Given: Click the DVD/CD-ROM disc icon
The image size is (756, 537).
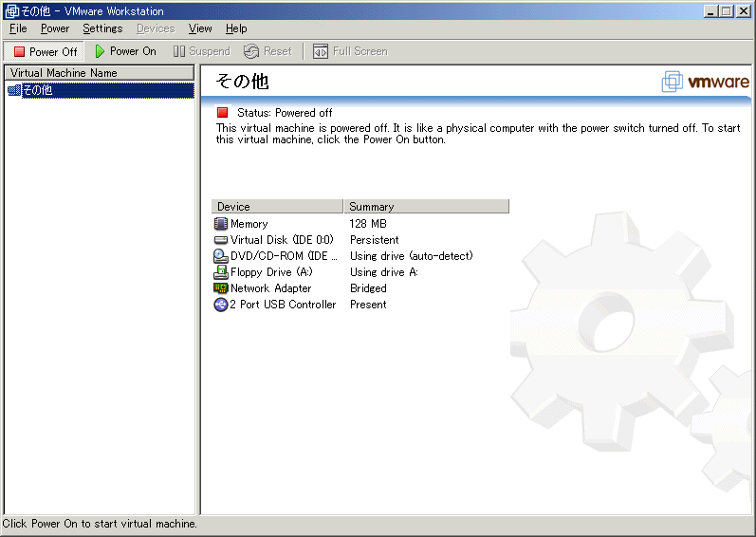Looking at the screenshot, I should [x=221, y=256].
